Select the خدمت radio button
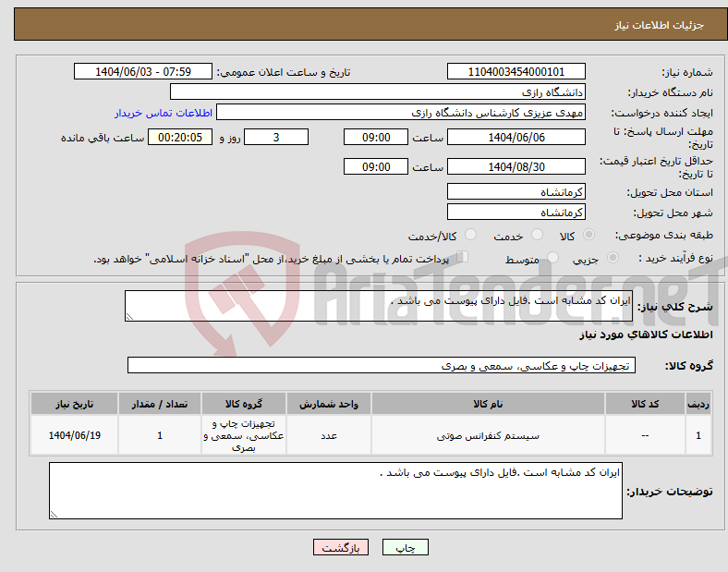The image size is (728, 572). [537, 235]
